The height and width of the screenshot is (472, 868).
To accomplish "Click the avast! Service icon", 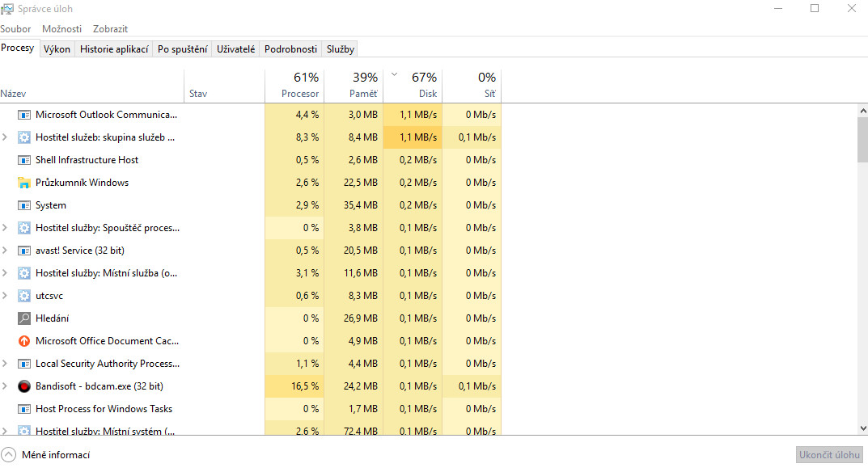I will 23,251.
